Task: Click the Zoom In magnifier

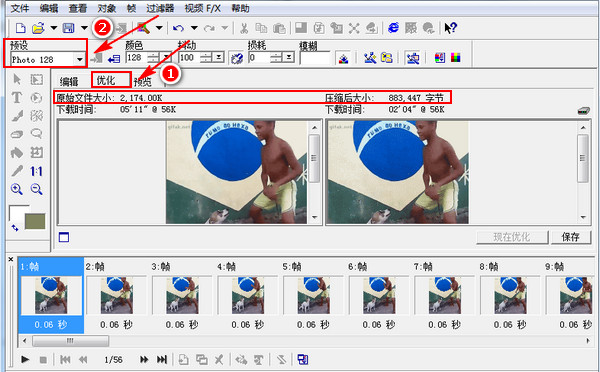Action: tap(17, 189)
